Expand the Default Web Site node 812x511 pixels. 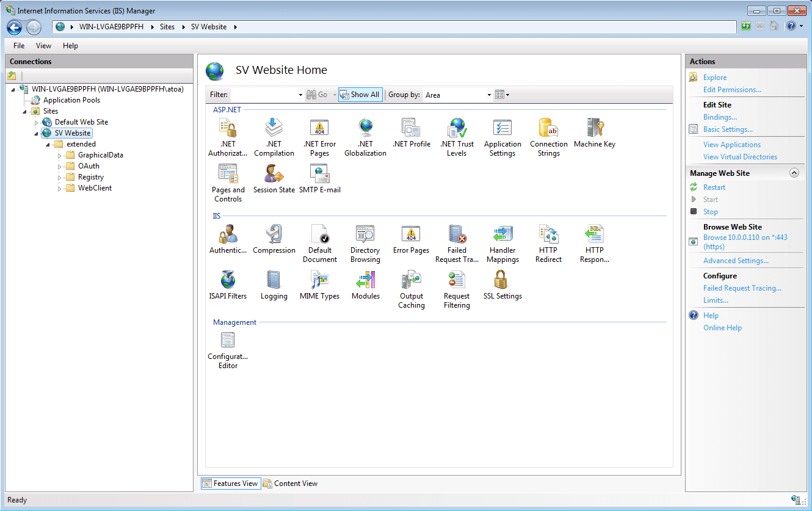[37, 123]
